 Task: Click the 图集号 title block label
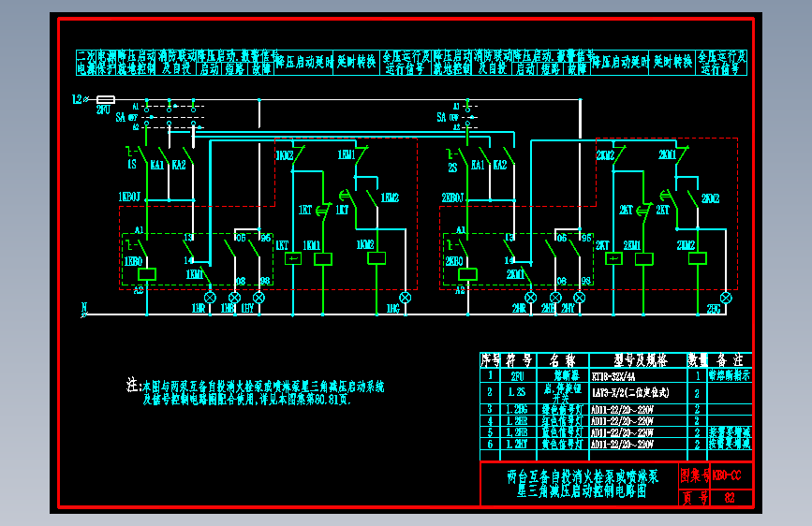click(694, 475)
